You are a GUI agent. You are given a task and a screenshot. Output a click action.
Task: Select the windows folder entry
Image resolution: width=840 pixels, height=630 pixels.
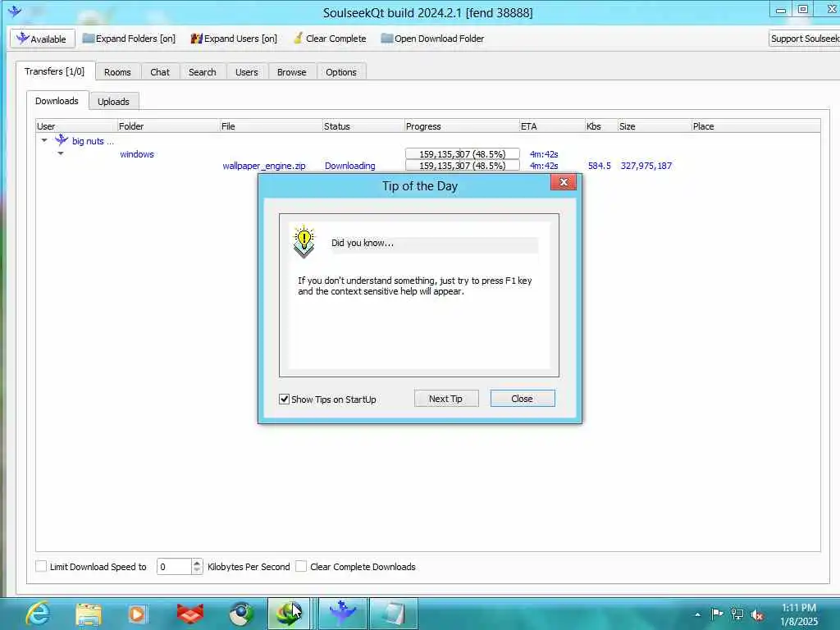pyautogui.click(x=137, y=153)
